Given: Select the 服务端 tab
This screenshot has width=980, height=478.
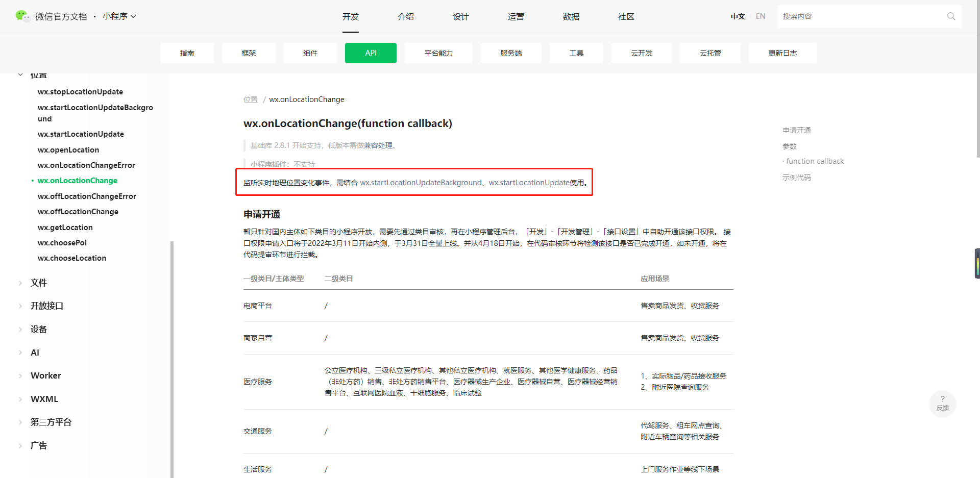Looking at the screenshot, I should click(x=511, y=53).
